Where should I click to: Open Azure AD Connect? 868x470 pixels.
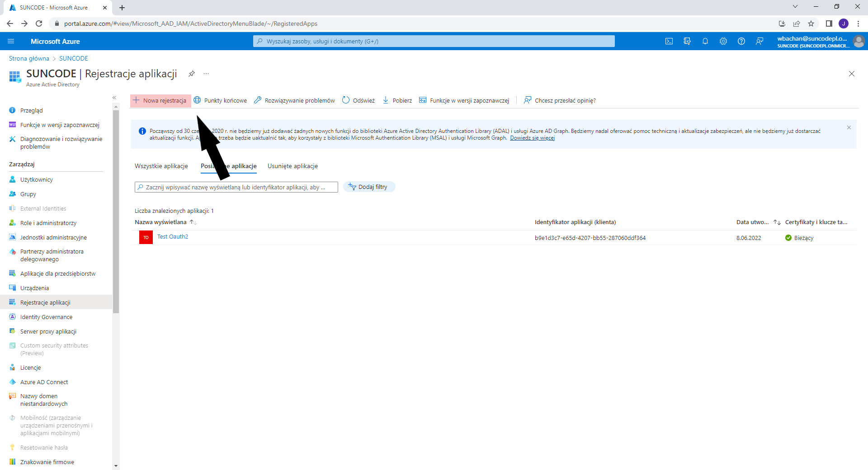(x=44, y=382)
